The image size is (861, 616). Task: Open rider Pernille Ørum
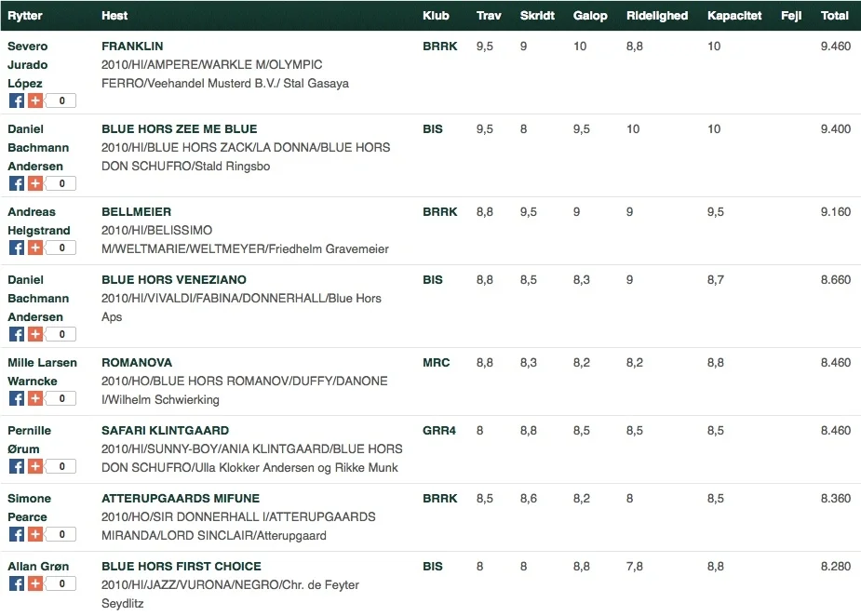(x=29, y=440)
